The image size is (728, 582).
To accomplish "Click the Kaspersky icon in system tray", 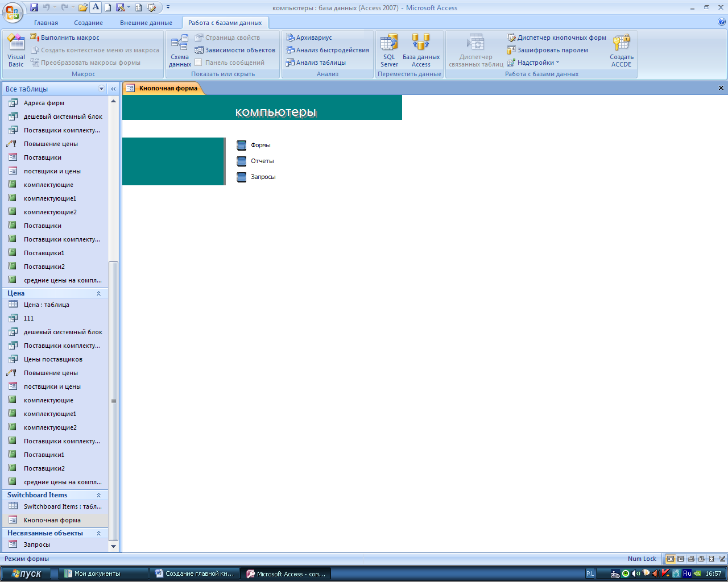I will click(x=665, y=573).
